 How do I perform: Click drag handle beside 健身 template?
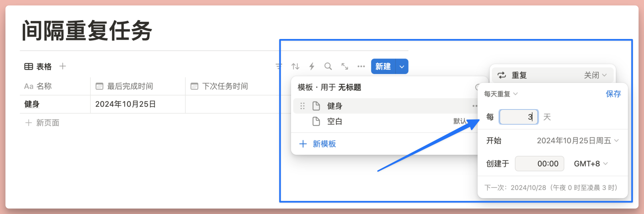(302, 106)
